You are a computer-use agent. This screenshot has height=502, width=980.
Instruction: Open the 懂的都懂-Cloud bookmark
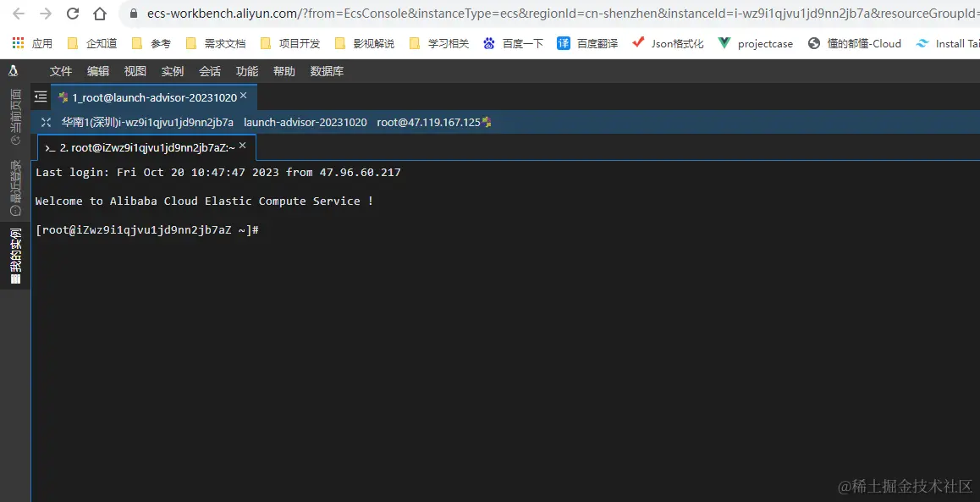[x=855, y=43]
